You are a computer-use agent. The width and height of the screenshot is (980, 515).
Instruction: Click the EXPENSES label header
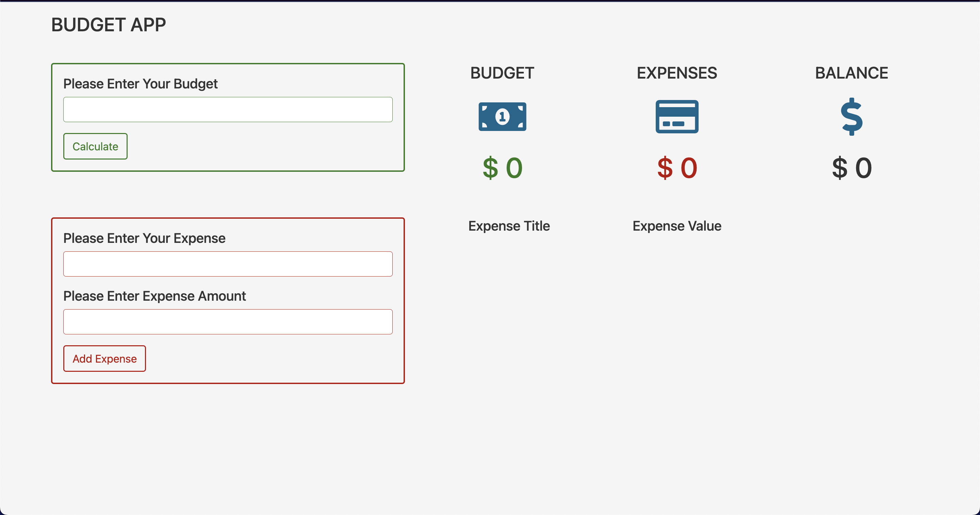coord(677,73)
